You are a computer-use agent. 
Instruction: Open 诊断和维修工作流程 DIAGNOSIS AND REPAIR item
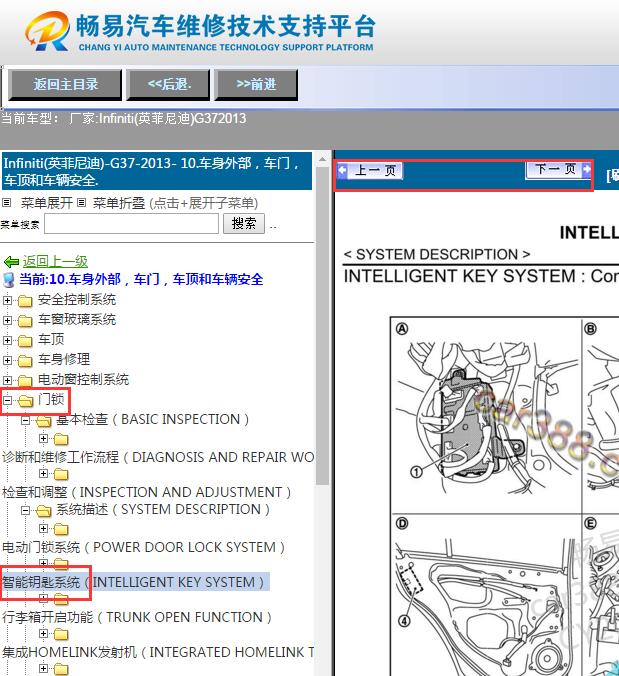158,457
